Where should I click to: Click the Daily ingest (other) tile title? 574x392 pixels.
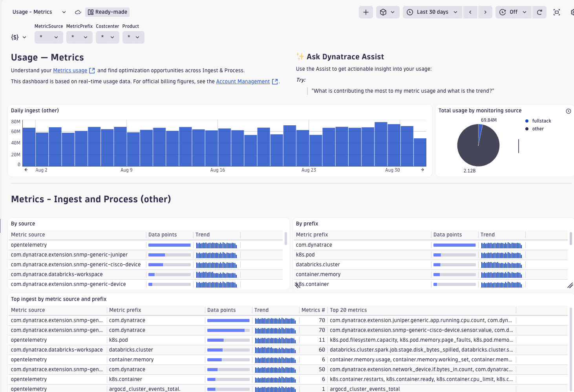pos(35,110)
